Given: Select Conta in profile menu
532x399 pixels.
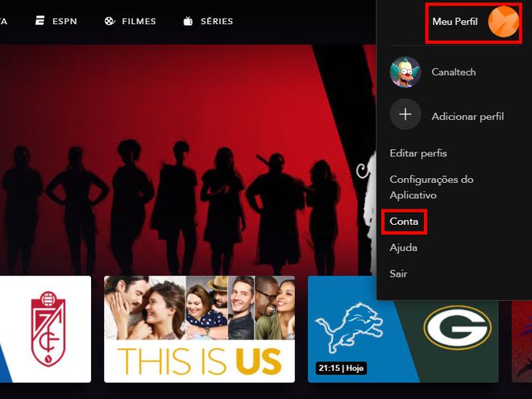Looking at the screenshot, I should [x=404, y=222].
